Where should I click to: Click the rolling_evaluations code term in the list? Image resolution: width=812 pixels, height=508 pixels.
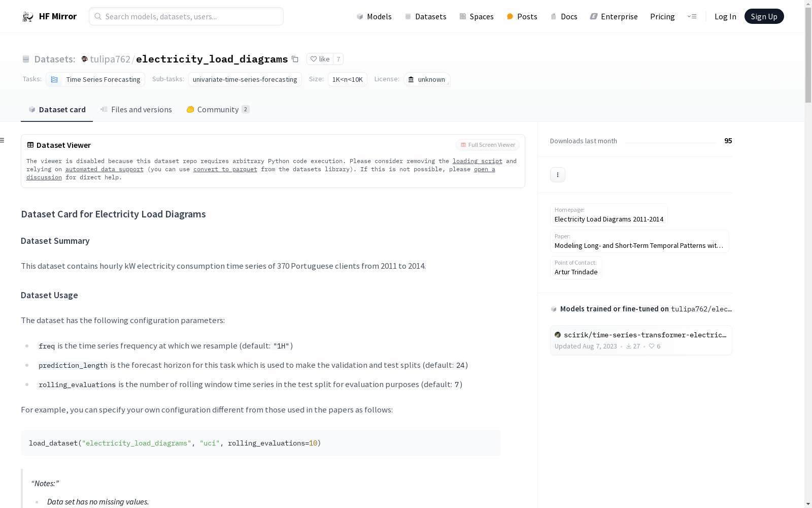click(77, 385)
